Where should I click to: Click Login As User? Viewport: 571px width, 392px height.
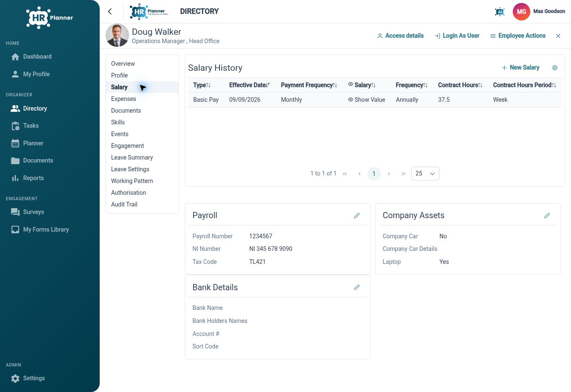tap(457, 36)
